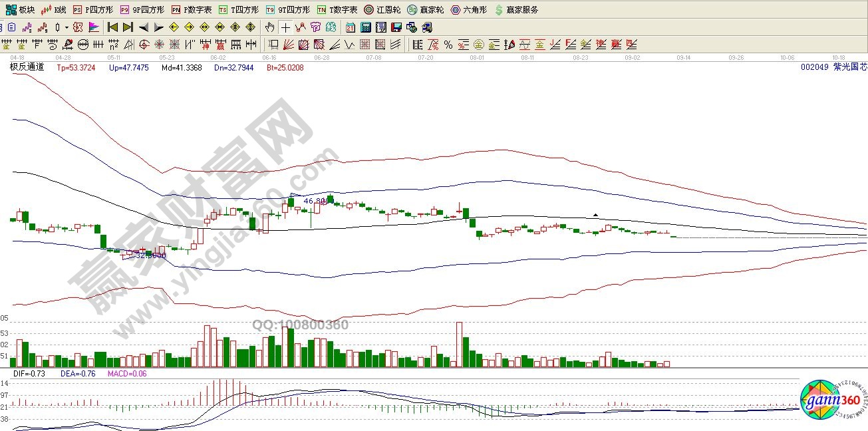Select the percent % retracement tool
868x431 pixels.
(x=448, y=45)
